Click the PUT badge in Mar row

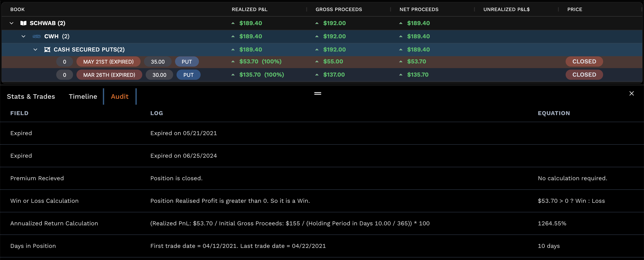pos(188,75)
